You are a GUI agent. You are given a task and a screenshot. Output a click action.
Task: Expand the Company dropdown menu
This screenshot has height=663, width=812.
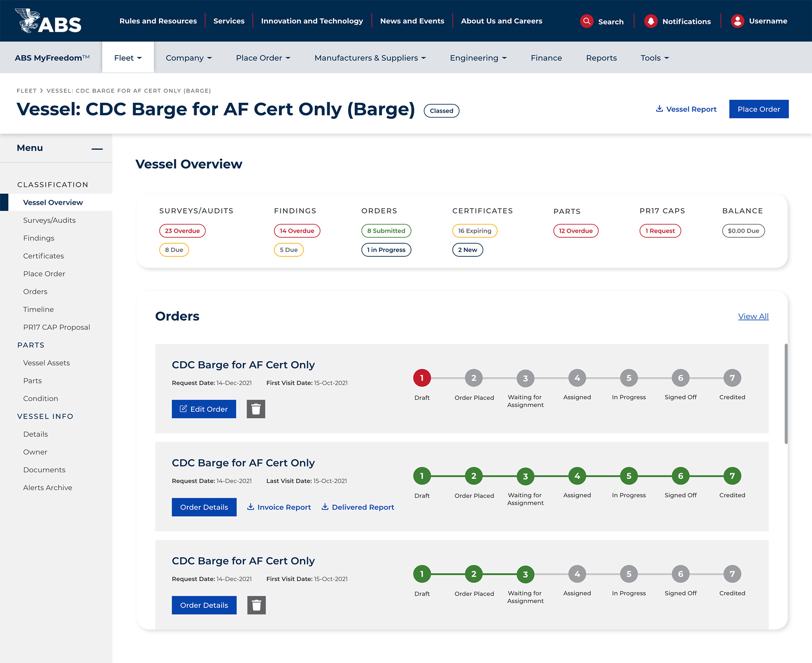tap(189, 58)
